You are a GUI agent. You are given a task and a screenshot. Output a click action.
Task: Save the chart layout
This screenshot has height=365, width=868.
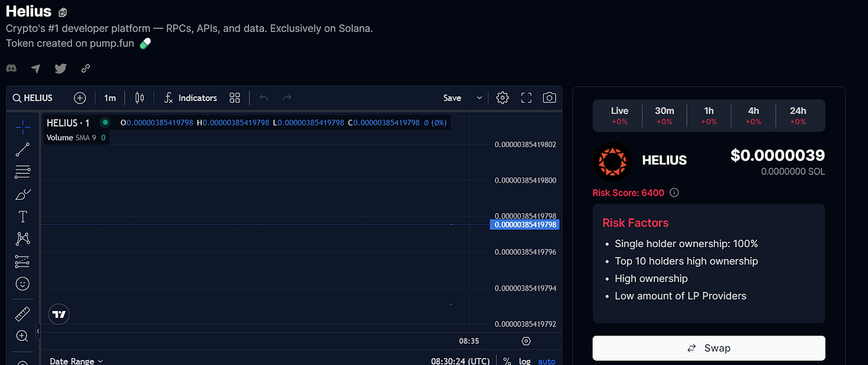(452, 98)
